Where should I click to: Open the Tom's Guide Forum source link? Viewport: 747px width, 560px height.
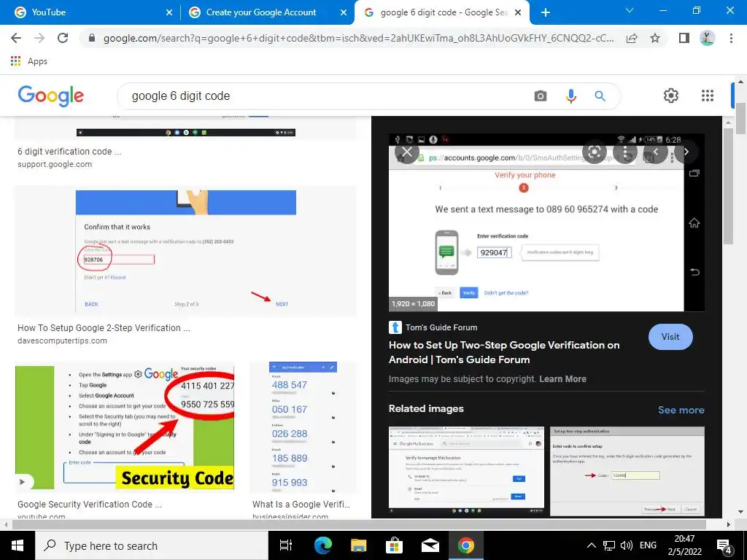point(433,327)
